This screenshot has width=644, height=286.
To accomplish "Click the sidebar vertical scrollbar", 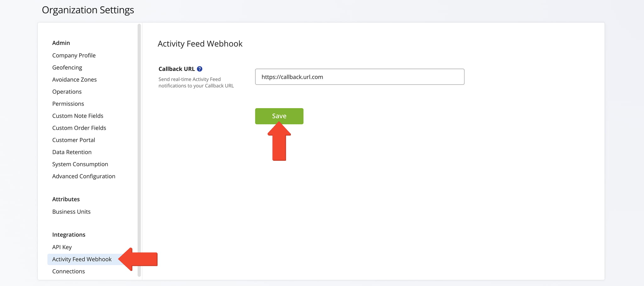I will (139, 150).
